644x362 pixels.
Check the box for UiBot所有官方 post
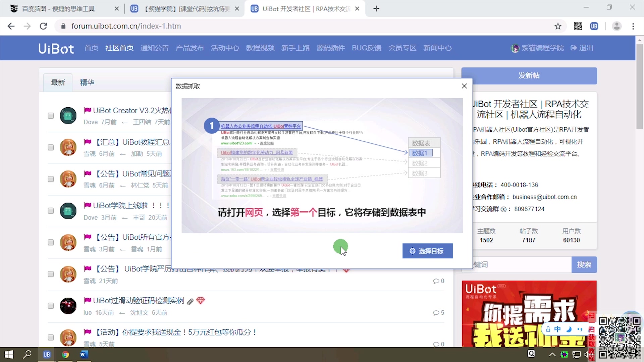51,242
